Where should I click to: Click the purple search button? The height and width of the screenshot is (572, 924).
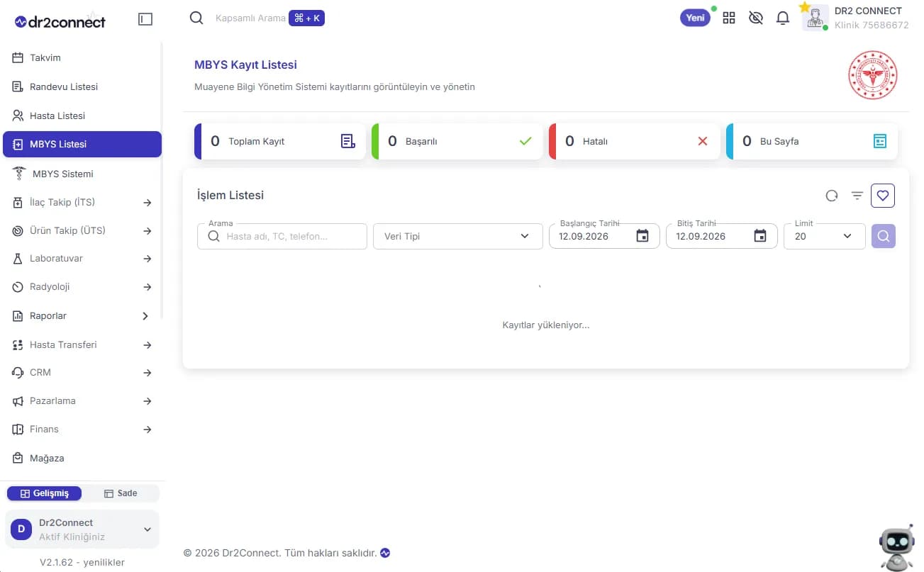(x=884, y=236)
